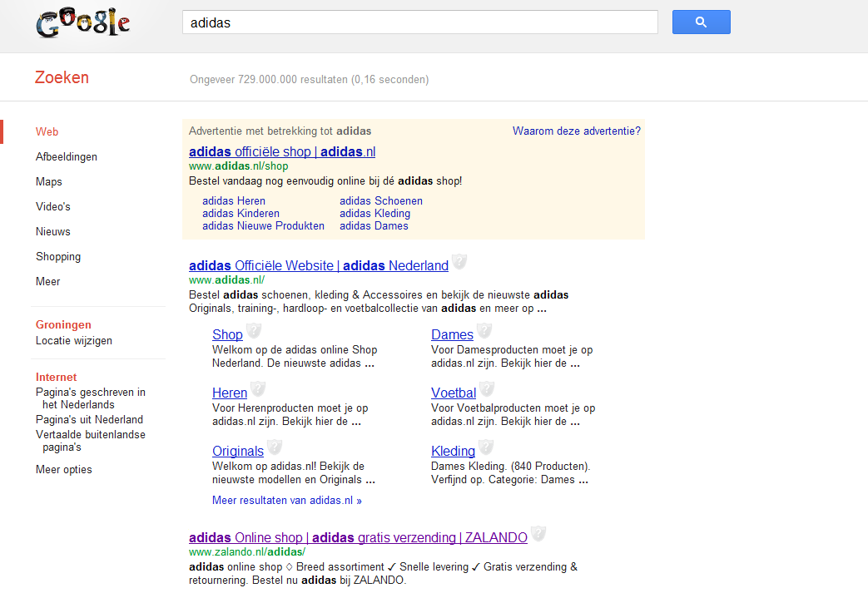Screen dimensions: 868x593
Task: Open adidas Nieuwe Produkten ad sitelink
Action: 263,225
